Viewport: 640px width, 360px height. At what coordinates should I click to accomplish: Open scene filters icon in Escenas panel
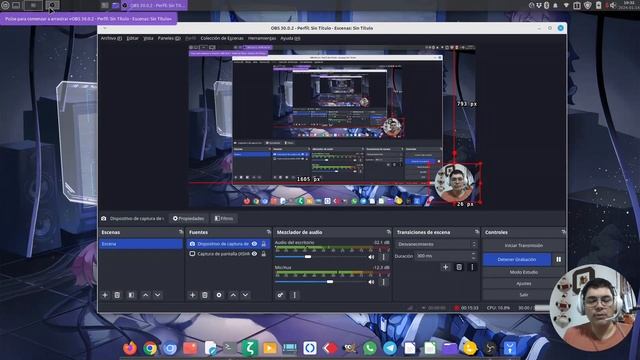click(x=131, y=295)
